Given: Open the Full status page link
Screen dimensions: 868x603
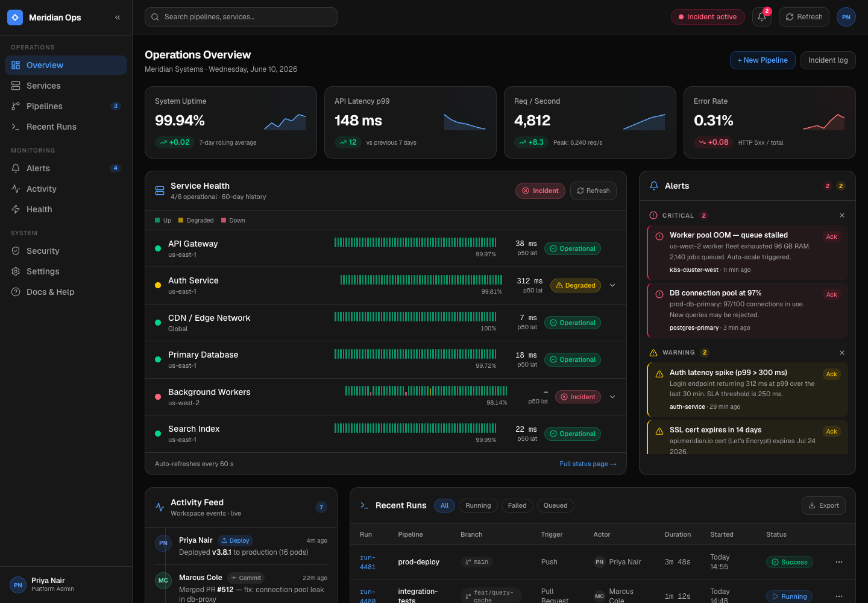Looking at the screenshot, I should coord(588,464).
